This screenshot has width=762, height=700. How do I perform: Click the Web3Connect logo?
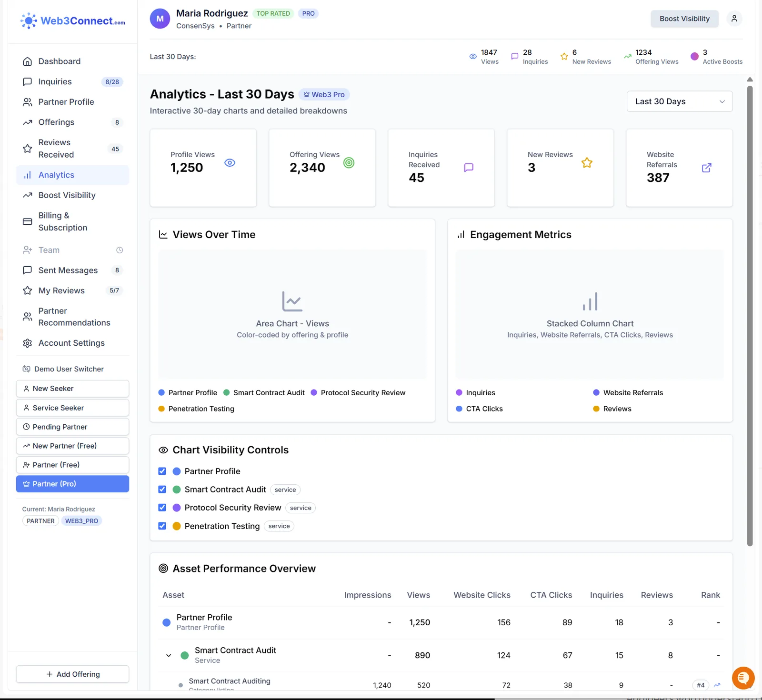tap(73, 21)
